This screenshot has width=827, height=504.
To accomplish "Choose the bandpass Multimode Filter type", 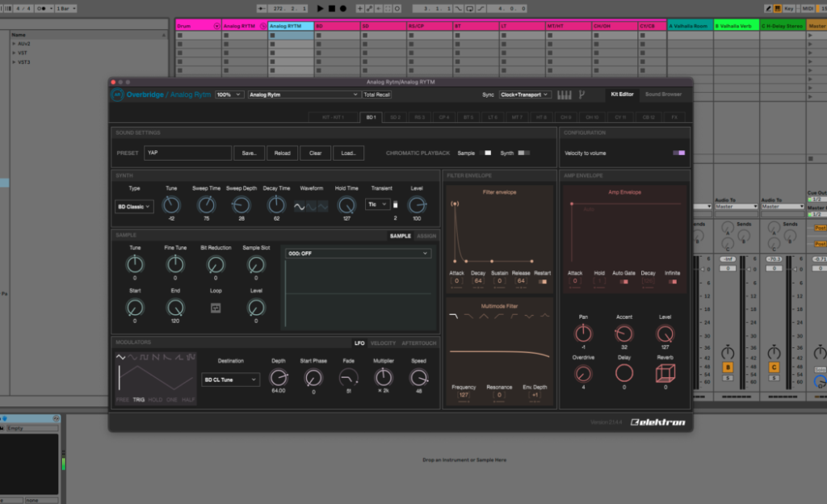I will (484, 317).
